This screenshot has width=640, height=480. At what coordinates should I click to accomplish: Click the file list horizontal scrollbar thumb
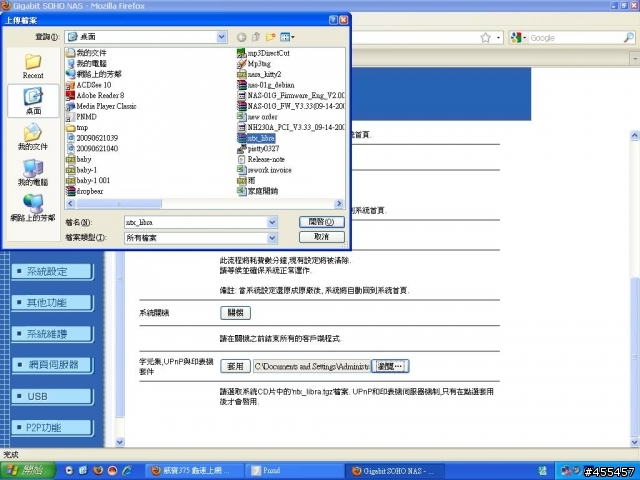(119, 203)
